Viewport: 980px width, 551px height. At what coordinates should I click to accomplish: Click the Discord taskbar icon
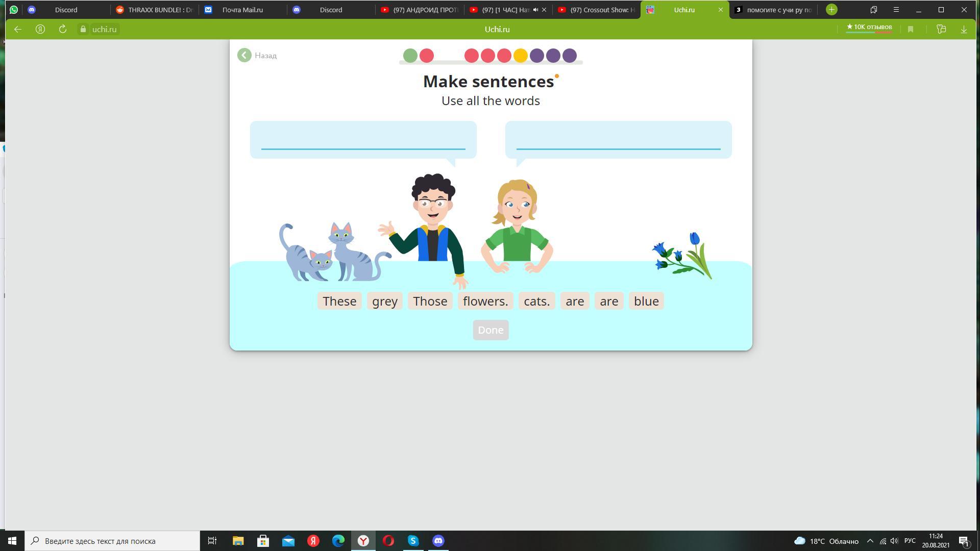click(438, 540)
